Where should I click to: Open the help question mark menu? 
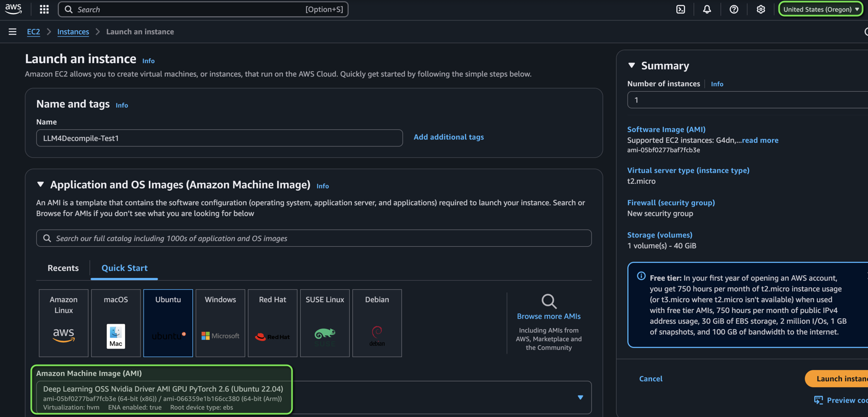[x=734, y=9]
